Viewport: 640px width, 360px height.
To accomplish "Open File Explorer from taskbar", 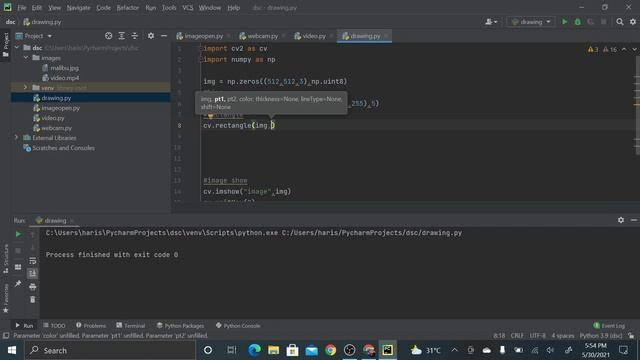I will 273,350.
